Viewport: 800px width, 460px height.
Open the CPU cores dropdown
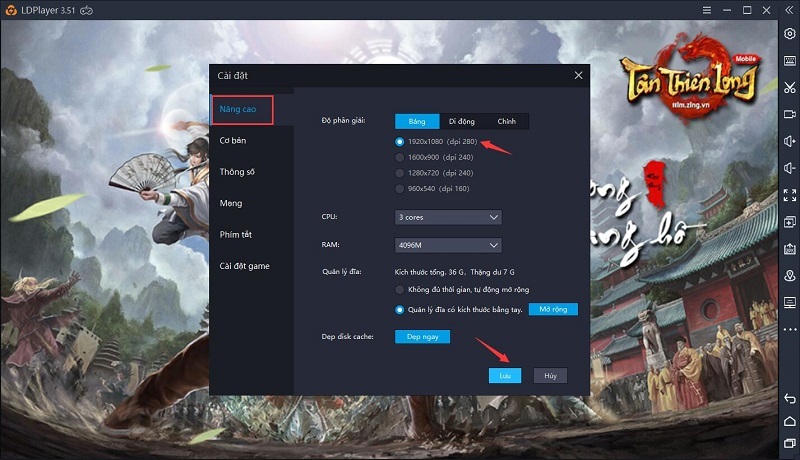[x=448, y=217]
